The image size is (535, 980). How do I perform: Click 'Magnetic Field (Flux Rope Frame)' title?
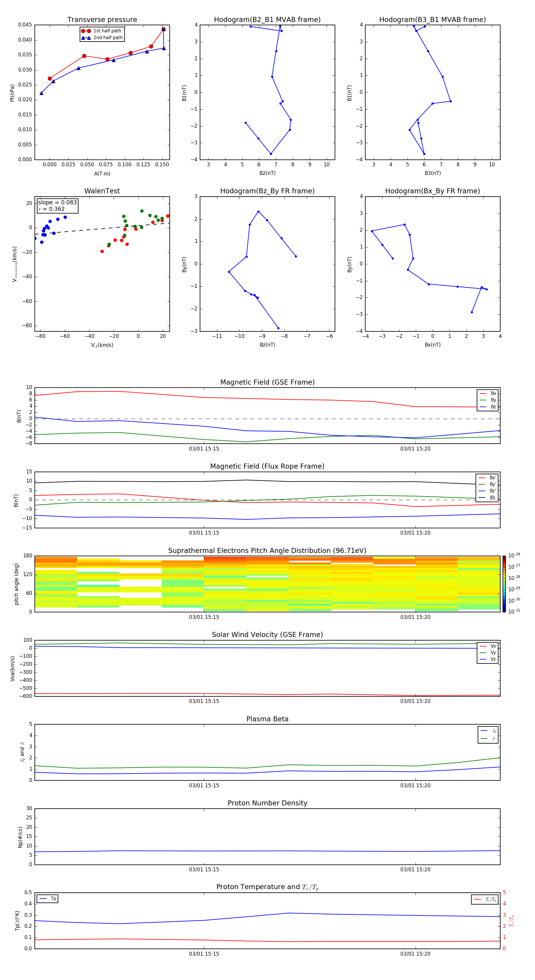click(x=267, y=467)
